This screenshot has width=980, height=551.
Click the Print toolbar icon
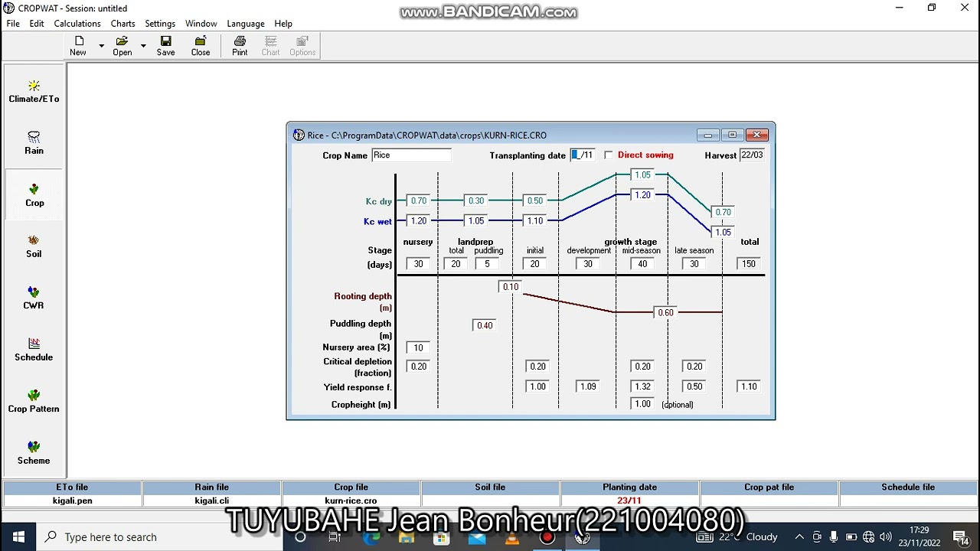click(x=240, y=46)
